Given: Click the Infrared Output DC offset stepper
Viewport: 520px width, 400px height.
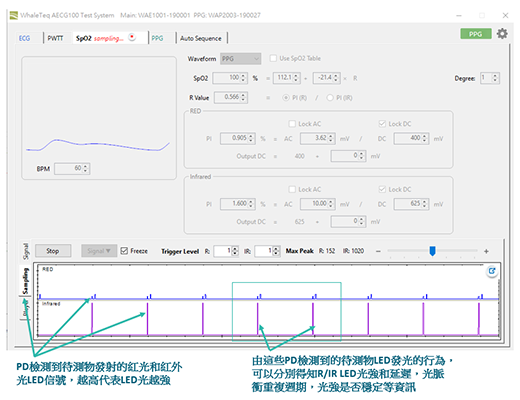Looking at the screenshot, I should point(361,221).
